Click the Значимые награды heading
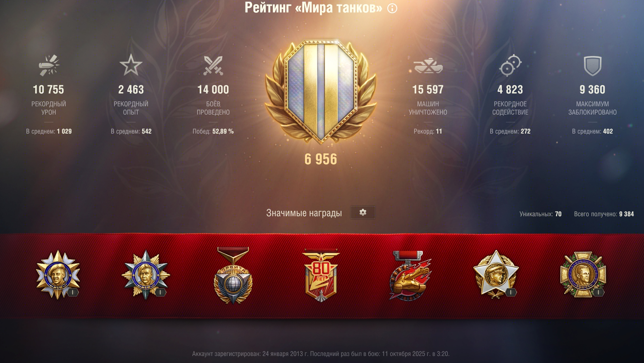The height and width of the screenshot is (363, 644). click(304, 213)
